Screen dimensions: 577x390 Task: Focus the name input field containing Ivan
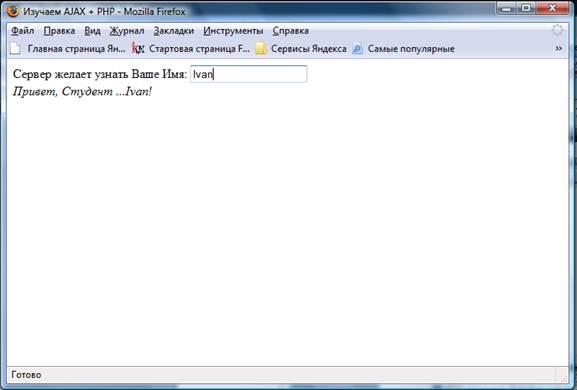point(248,74)
